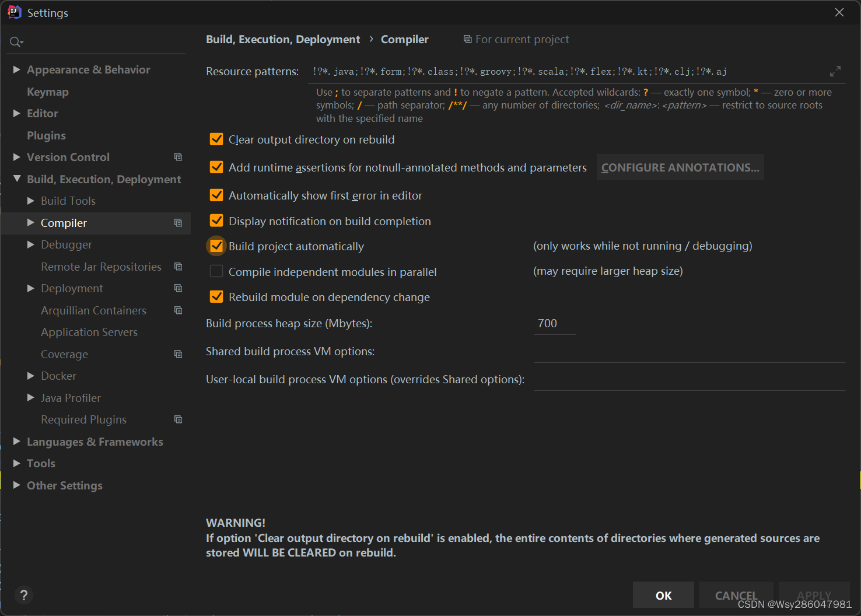
Task: Expand the Docker node arrow
Action: tap(31, 376)
